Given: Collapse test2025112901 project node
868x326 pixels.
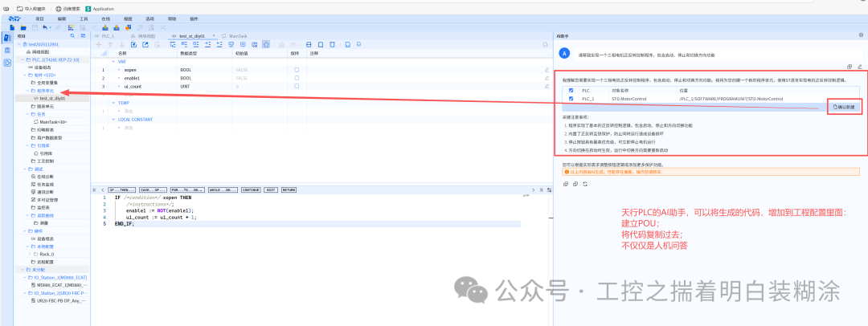Looking at the screenshot, I should tap(20, 43).
